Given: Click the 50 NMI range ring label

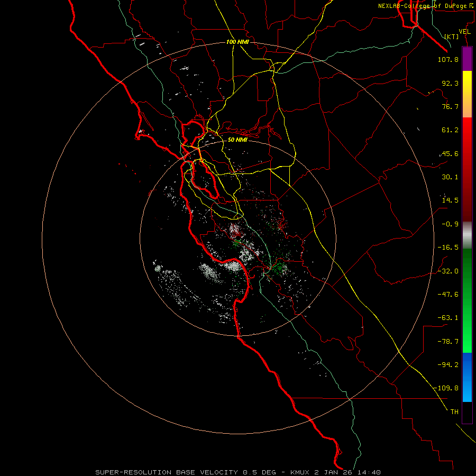Looking at the screenshot, I should 237,140.
